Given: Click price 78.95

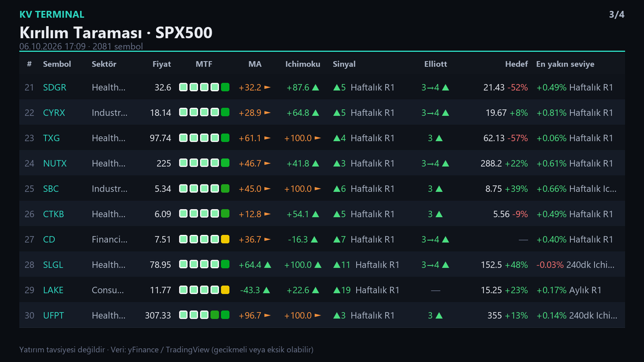Looking at the screenshot, I should click(160, 265).
